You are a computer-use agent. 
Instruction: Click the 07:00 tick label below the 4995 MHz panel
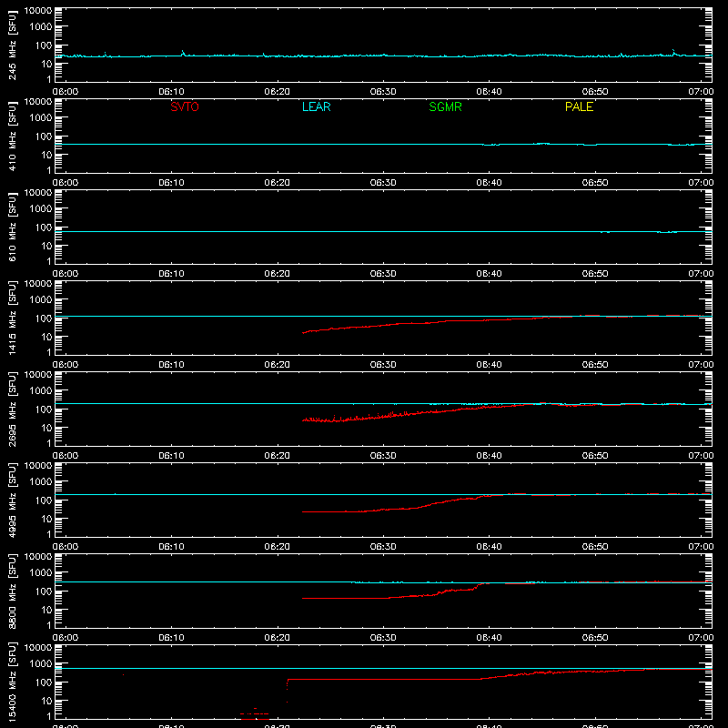pyautogui.click(x=701, y=547)
